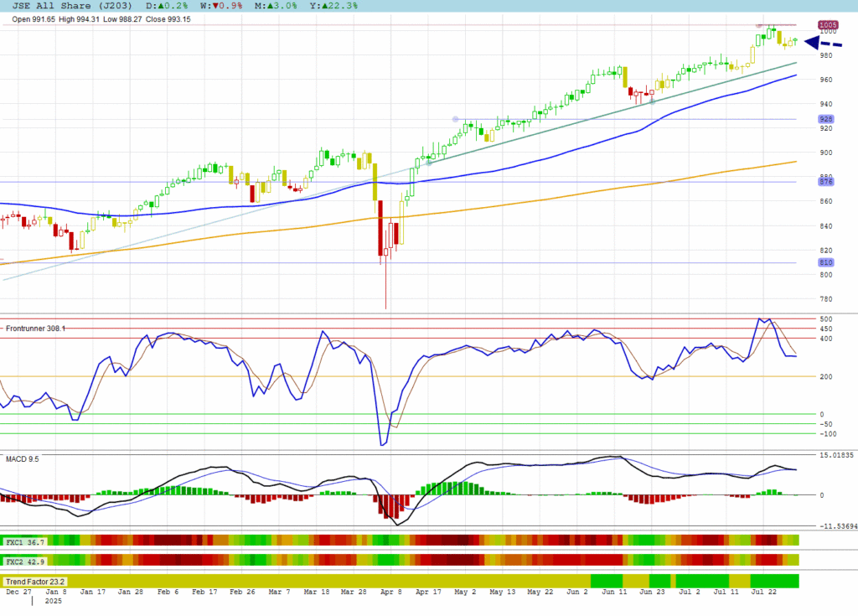Click the Mar 7 date label
The width and height of the screenshot is (858, 616).
pos(280,592)
